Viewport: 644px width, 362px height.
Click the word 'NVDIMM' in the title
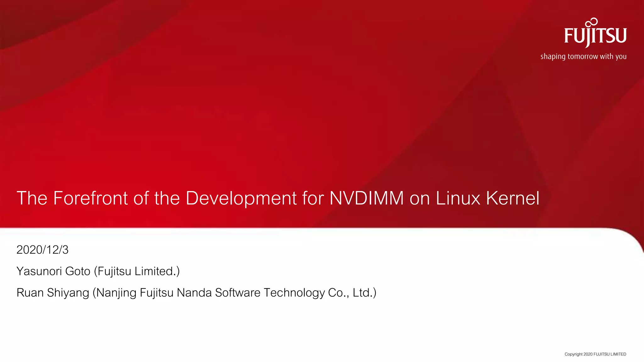click(x=366, y=198)
